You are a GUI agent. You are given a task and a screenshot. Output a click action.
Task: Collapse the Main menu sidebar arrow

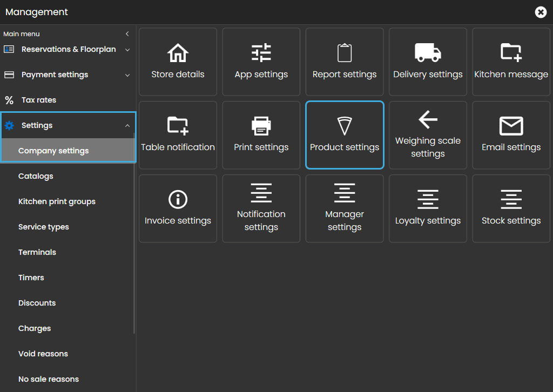point(127,34)
